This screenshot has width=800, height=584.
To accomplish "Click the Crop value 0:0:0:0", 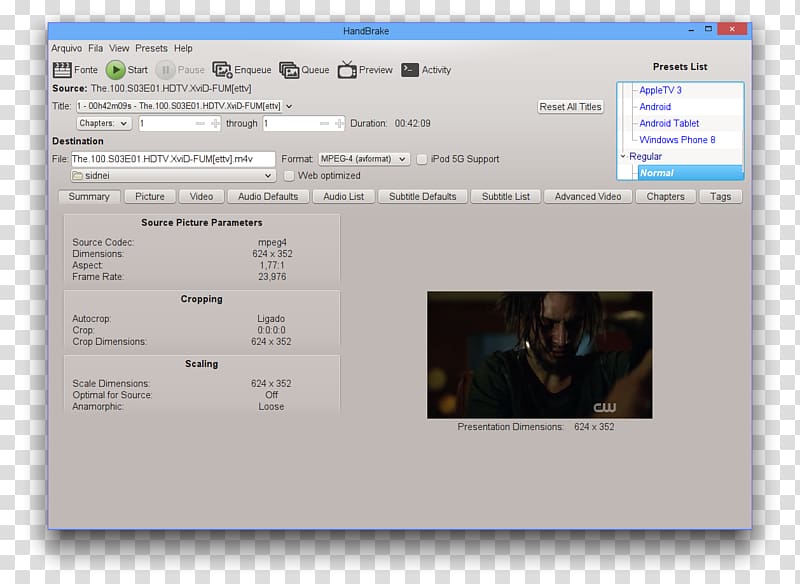I will click(x=271, y=330).
